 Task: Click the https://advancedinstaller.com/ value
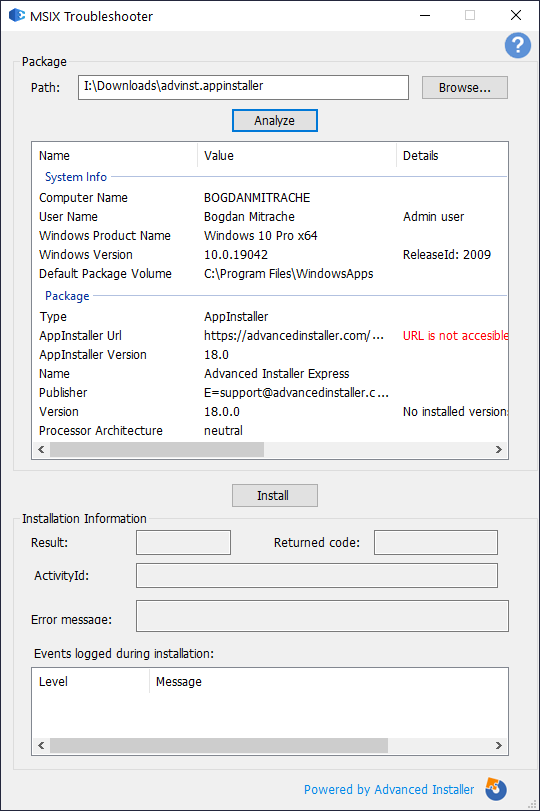294,336
